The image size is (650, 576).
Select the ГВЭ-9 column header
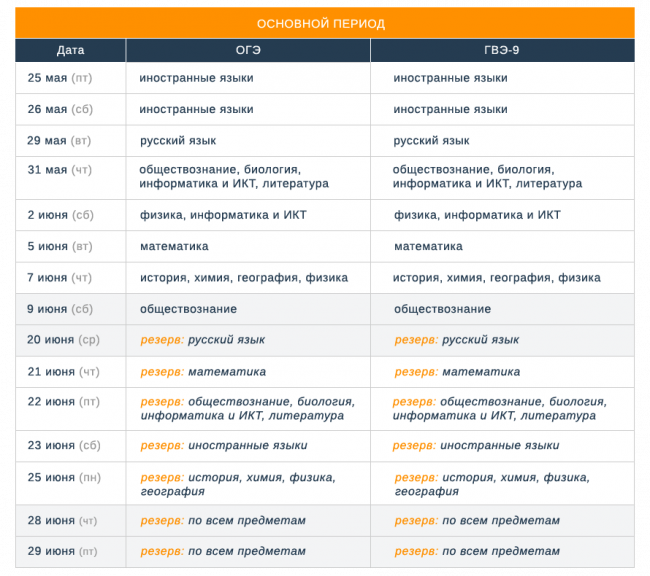501,50
